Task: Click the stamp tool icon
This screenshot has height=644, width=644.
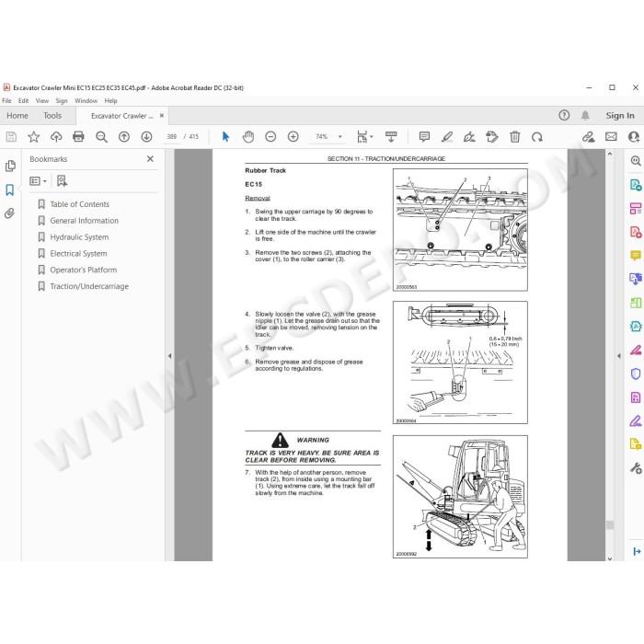Action: point(492,137)
